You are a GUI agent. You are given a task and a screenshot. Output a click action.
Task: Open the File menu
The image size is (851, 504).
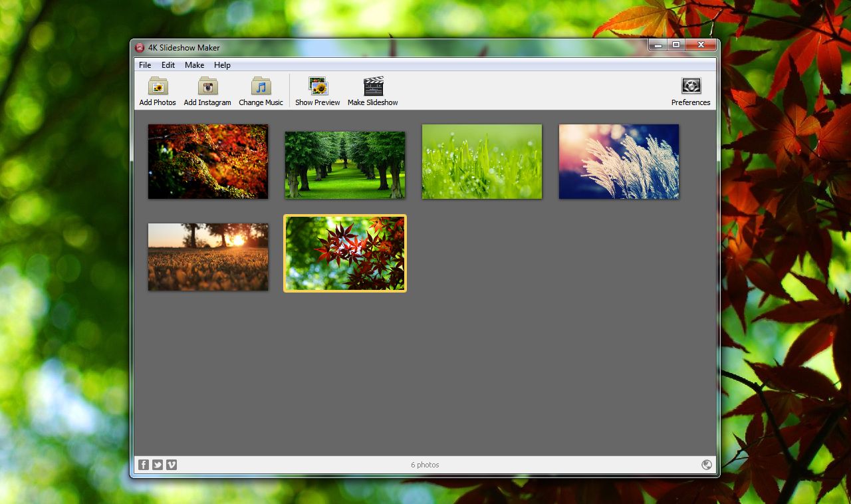coord(144,65)
